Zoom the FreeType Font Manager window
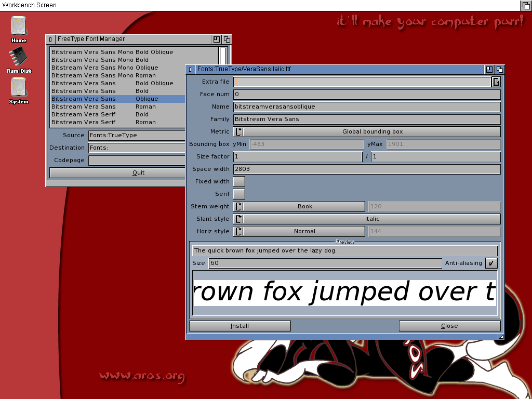Viewport: 532px width, 399px height. 216,39
